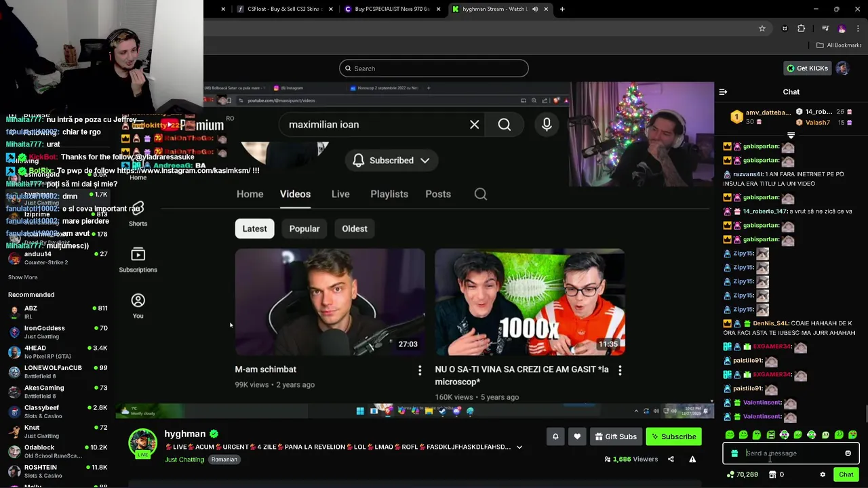Click the Kick Search box
The width and height of the screenshot is (868, 488).
click(434, 68)
